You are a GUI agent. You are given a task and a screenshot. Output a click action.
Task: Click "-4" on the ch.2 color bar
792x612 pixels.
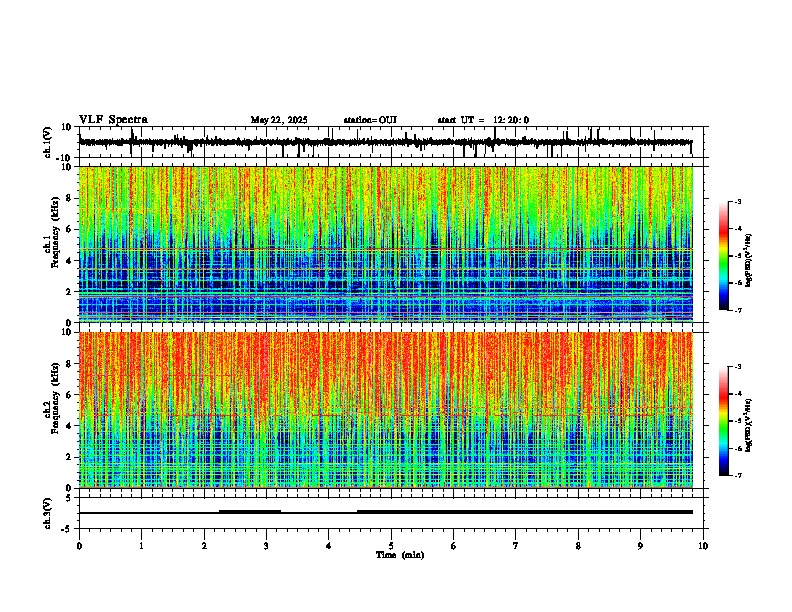tap(737, 394)
